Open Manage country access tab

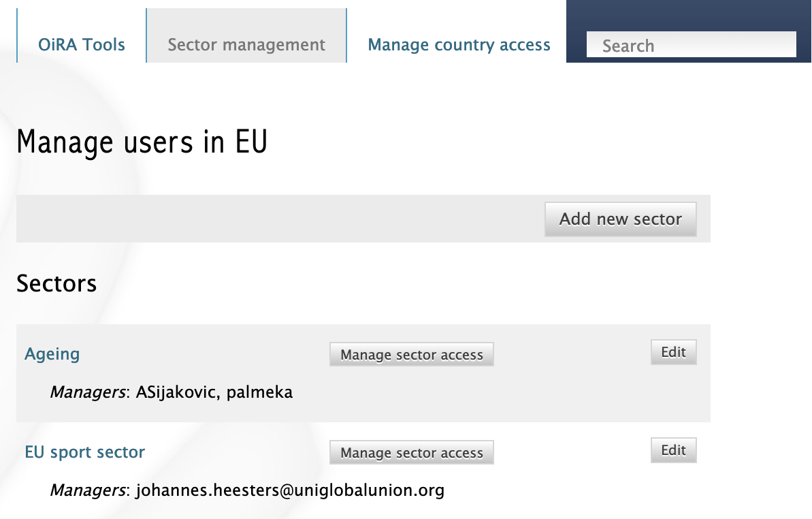[x=459, y=45]
